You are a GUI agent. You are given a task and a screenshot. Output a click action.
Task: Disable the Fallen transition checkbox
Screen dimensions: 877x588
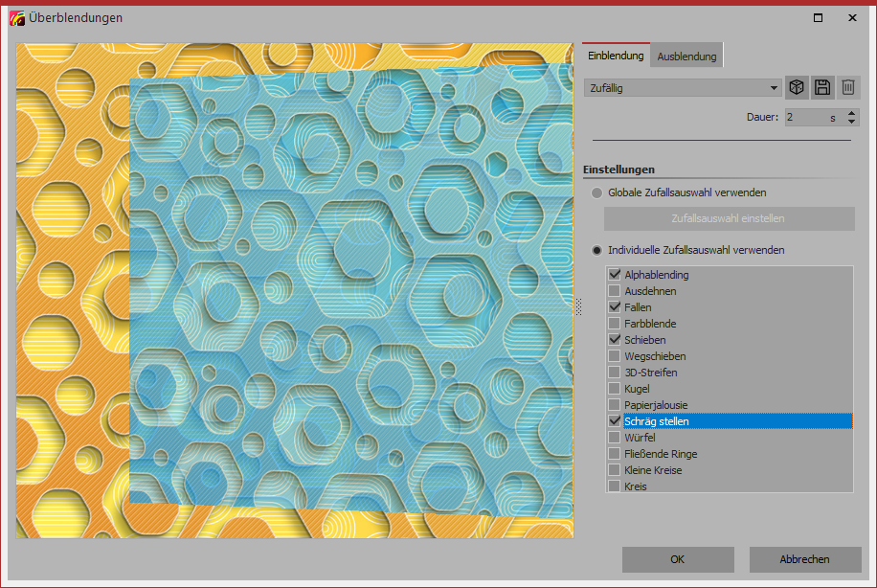[615, 307]
